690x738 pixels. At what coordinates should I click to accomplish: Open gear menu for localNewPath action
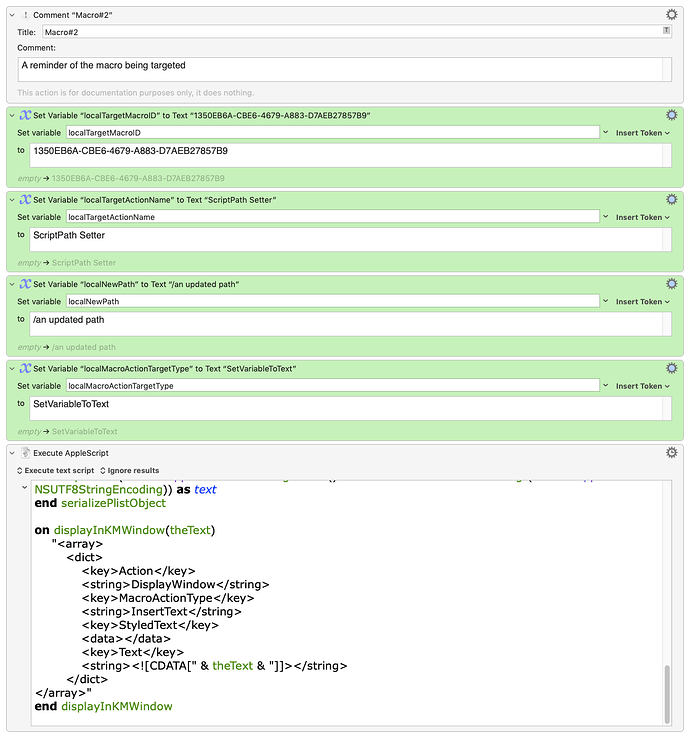[672, 284]
